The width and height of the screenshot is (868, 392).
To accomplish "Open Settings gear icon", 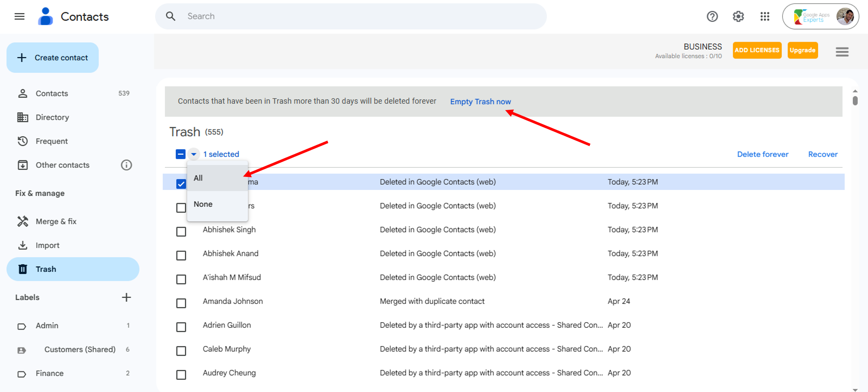I will [x=738, y=16].
